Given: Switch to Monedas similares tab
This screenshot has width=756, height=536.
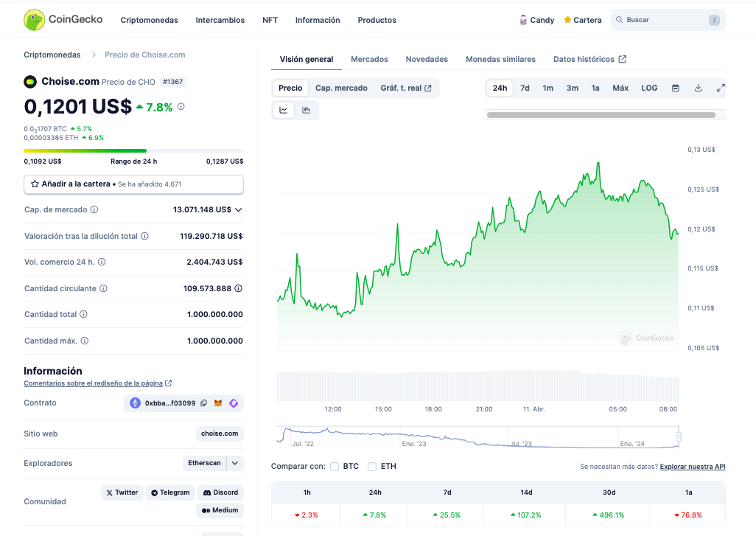Looking at the screenshot, I should pos(500,59).
